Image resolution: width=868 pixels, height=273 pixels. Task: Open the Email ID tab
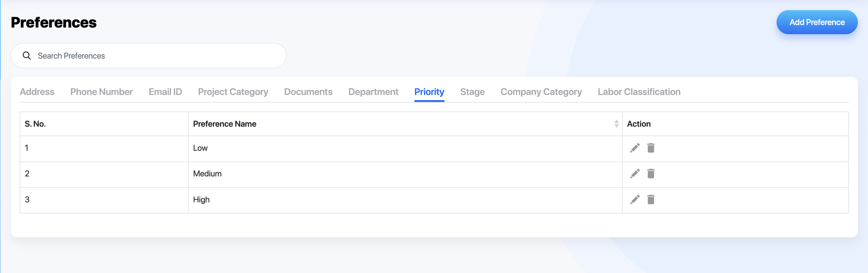[166, 92]
